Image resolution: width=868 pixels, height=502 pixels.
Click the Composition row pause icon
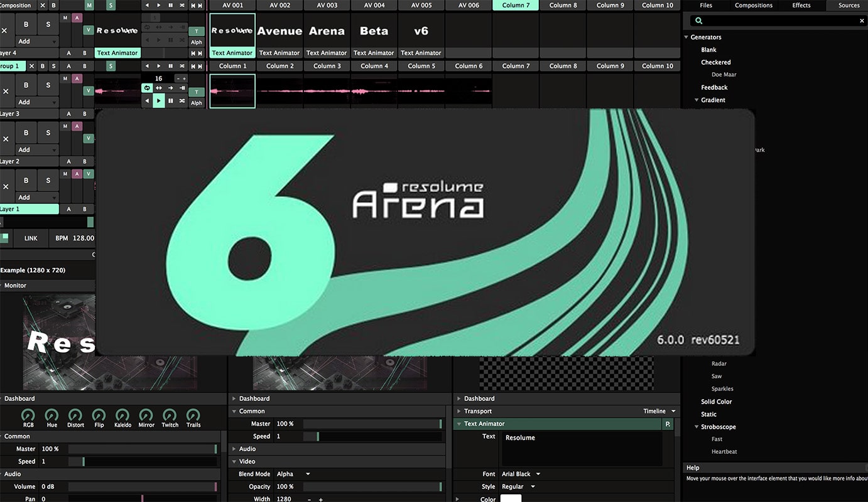click(x=170, y=6)
